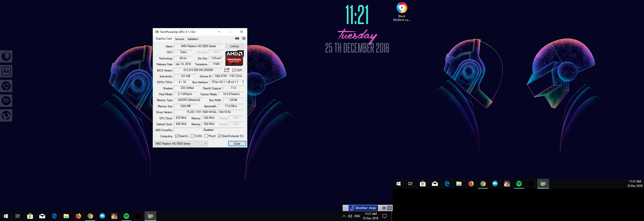Switch to the Graphics Card tab
644x221 pixels.
(163, 39)
